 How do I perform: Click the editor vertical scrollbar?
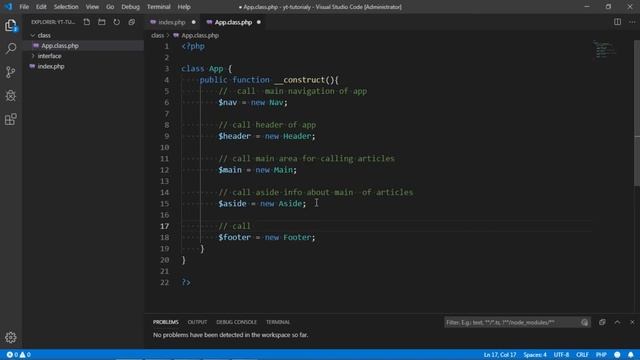click(637, 112)
